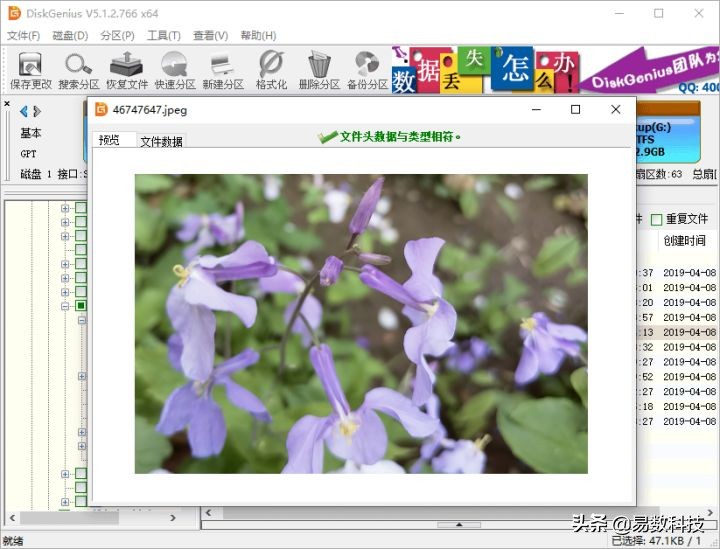Uncheck the dark green checked tree folder
Viewport: 720px width, 549px height.
[x=81, y=306]
